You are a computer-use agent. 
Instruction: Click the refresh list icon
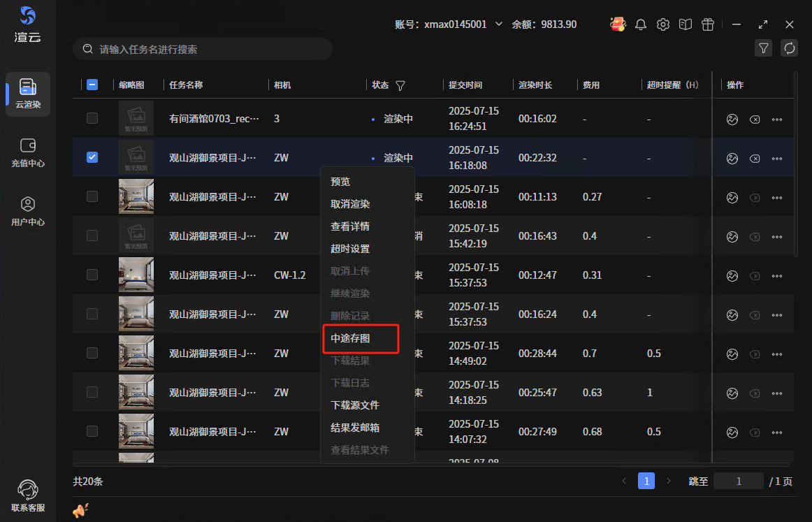pyautogui.click(x=790, y=48)
